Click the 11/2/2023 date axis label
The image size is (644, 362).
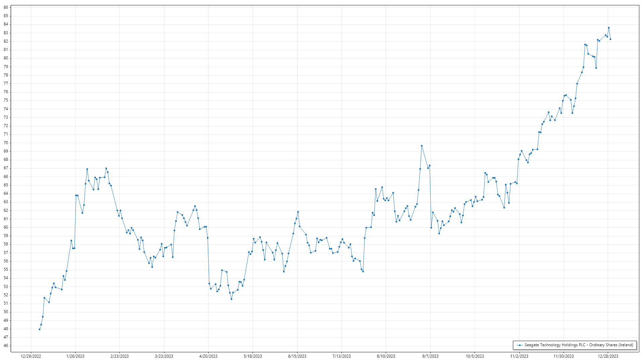click(x=519, y=356)
